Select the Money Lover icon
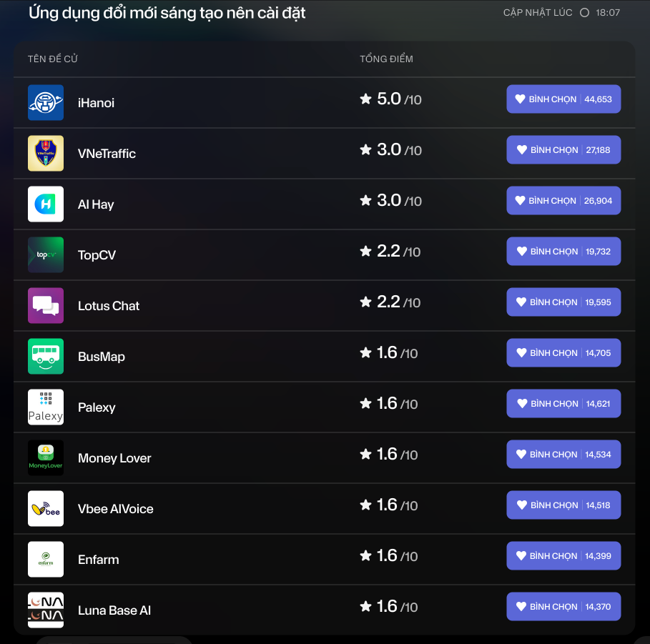650x644 pixels. (x=46, y=458)
